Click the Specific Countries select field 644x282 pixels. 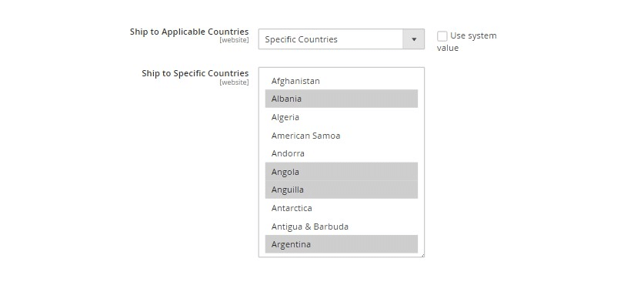click(342, 39)
